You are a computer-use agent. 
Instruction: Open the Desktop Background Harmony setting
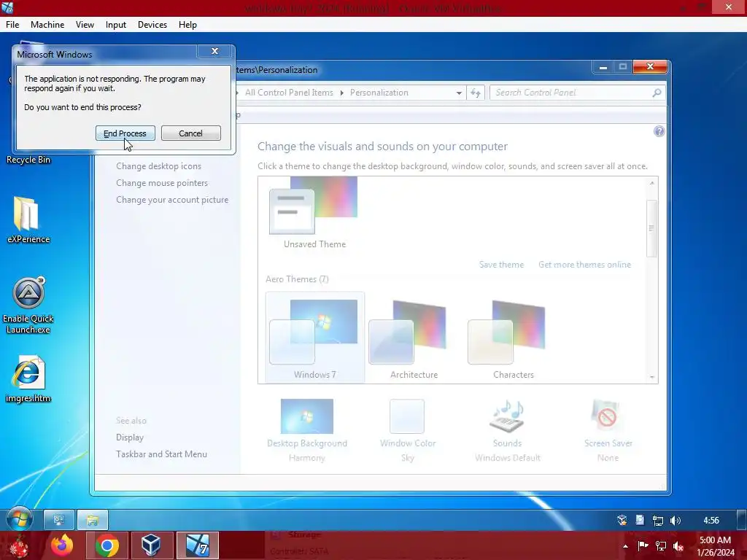(x=307, y=430)
